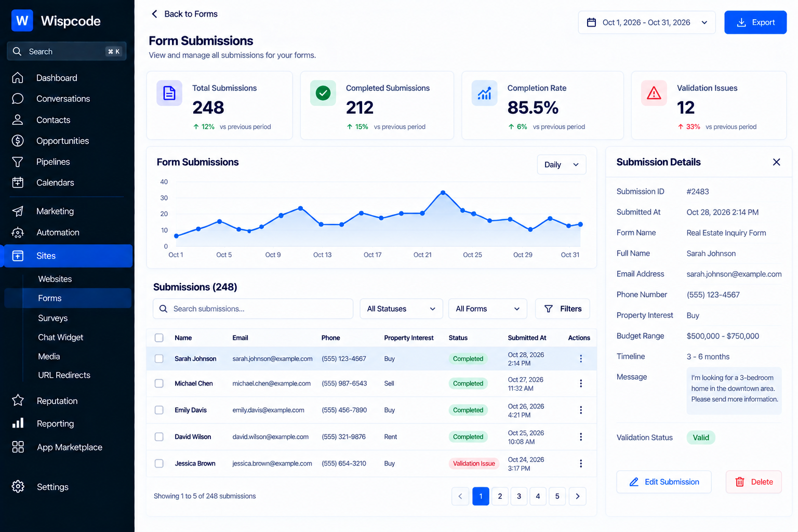Click the Conversations chat bubble icon
The width and height of the screenshot is (798, 532).
point(18,99)
